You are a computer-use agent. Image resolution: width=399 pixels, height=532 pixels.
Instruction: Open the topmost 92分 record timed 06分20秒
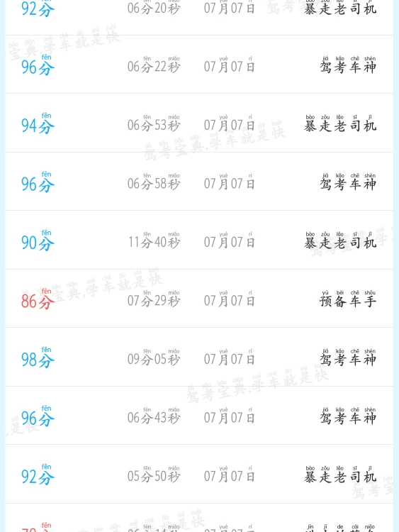click(x=199, y=17)
